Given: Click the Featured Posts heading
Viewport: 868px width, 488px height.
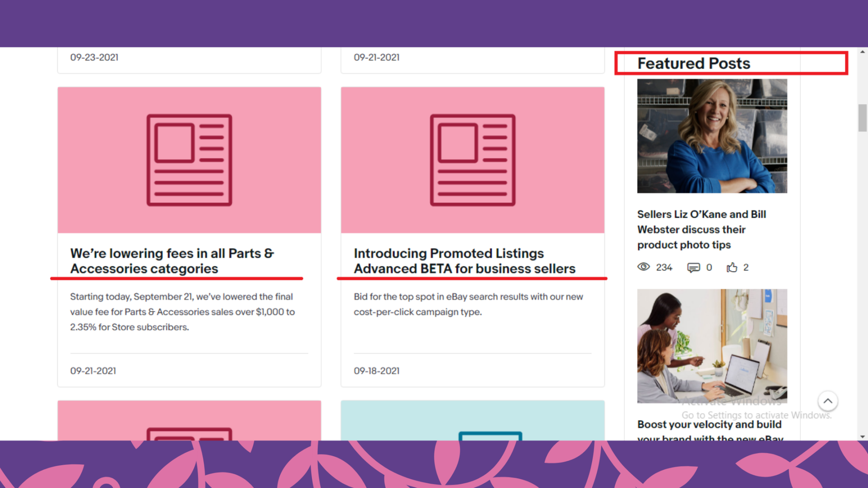Looking at the screenshot, I should pos(693,64).
